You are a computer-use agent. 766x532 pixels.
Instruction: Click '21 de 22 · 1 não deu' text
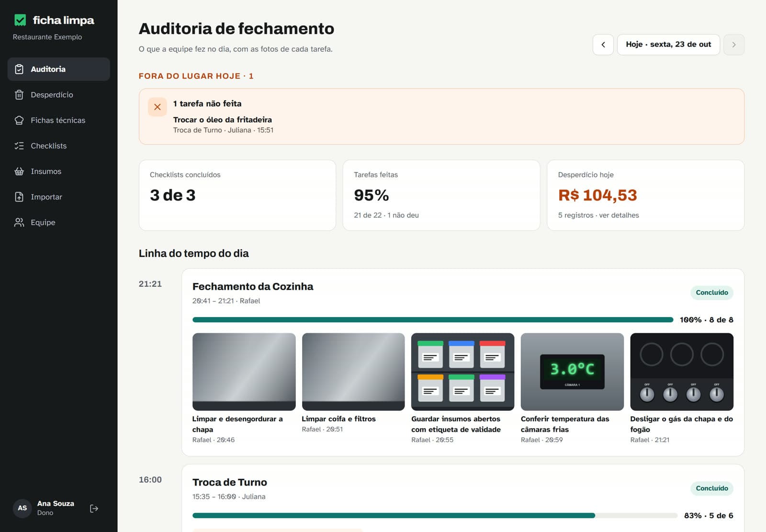pos(386,215)
